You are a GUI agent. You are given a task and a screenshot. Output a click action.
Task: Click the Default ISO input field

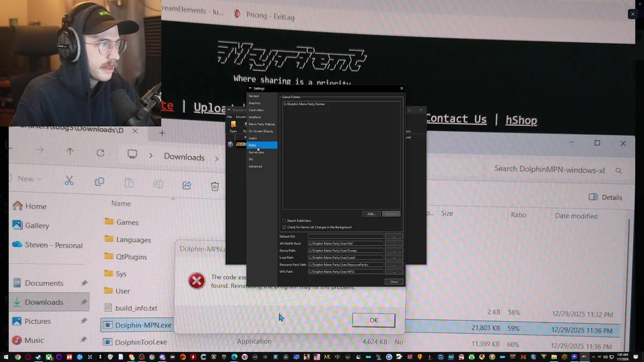tap(346, 236)
